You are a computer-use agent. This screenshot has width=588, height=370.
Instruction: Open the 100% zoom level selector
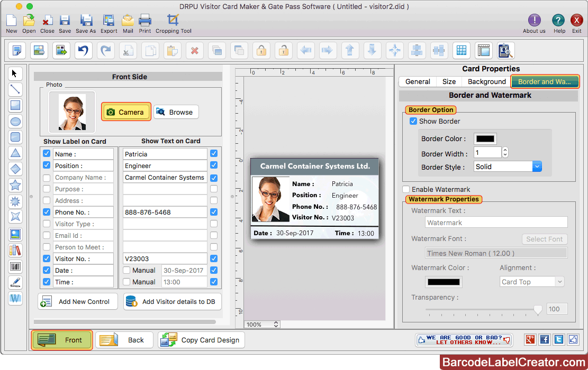[x=263, y=325]
